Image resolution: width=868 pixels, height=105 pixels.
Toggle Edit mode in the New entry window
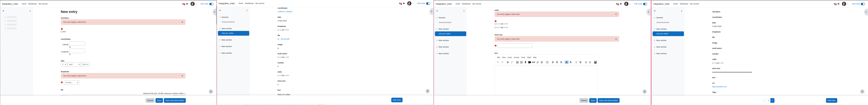pyautogui.click(x=211, y=4)
